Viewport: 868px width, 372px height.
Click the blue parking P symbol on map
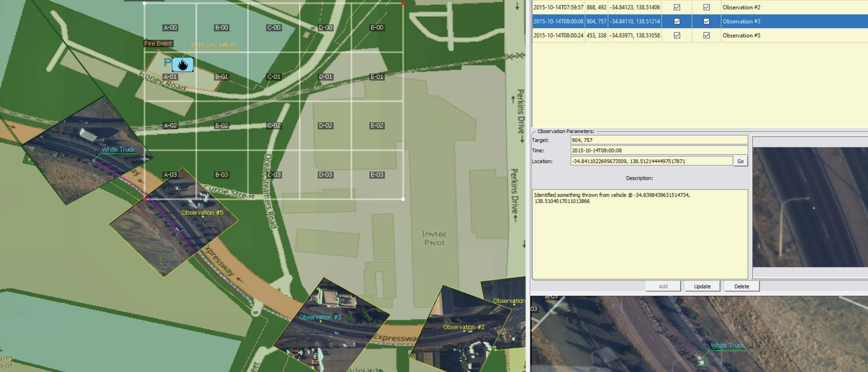(x=168, y=63)
